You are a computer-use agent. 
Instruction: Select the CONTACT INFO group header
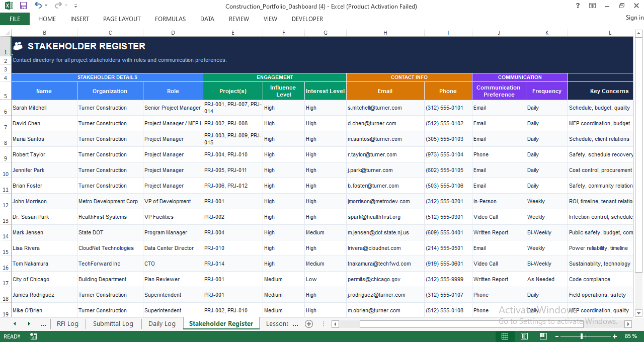[x=409, y=77]
